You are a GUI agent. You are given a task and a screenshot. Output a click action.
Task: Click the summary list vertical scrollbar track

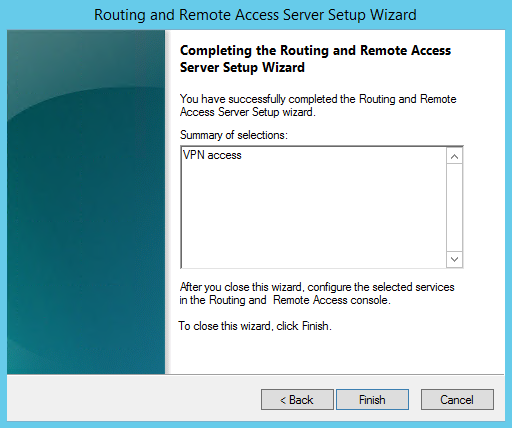(x=454, y=207)
